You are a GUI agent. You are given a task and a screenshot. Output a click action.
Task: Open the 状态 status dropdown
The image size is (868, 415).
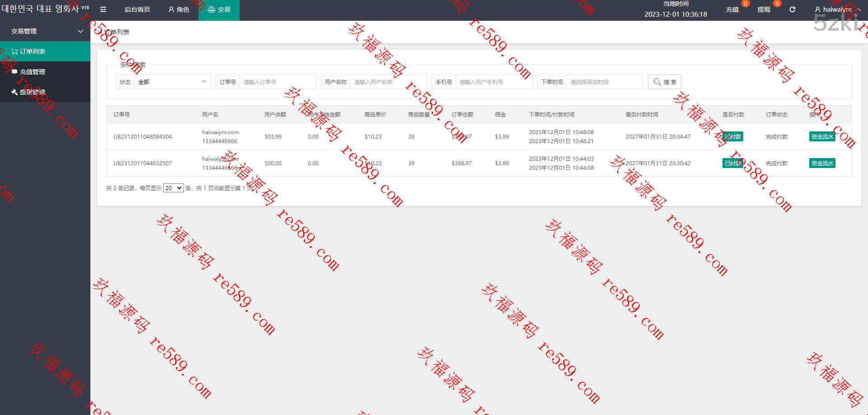pyautogui.click(x=172, y=82)
